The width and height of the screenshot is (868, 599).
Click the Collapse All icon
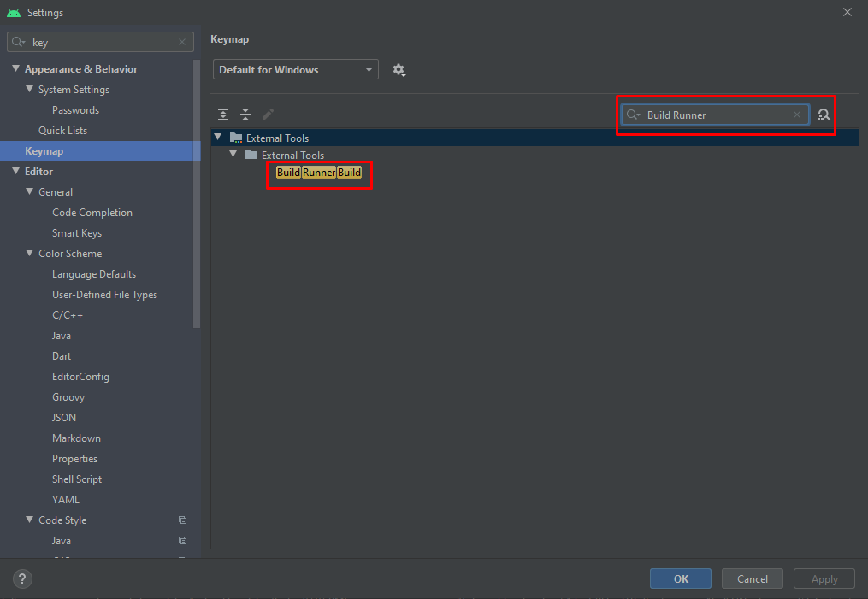(245, 114)
